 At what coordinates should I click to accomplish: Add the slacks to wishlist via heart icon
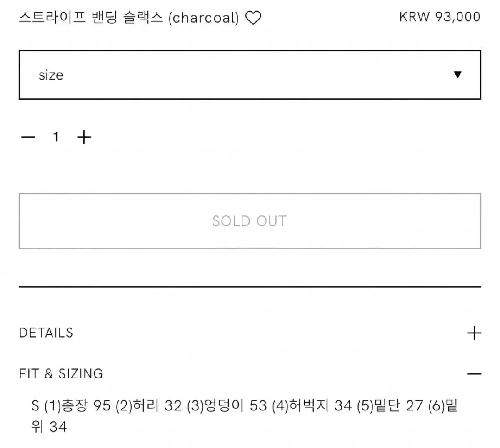coord(253,18)
